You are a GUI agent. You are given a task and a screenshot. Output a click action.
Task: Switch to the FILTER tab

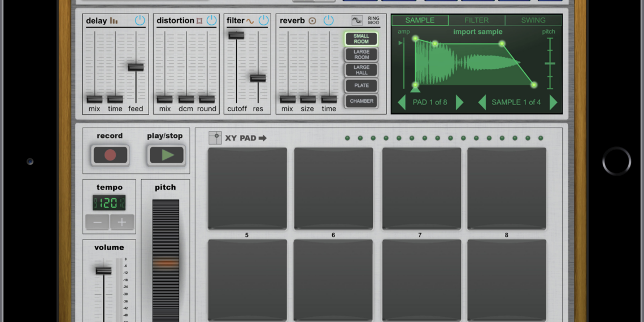coord(476,20)
